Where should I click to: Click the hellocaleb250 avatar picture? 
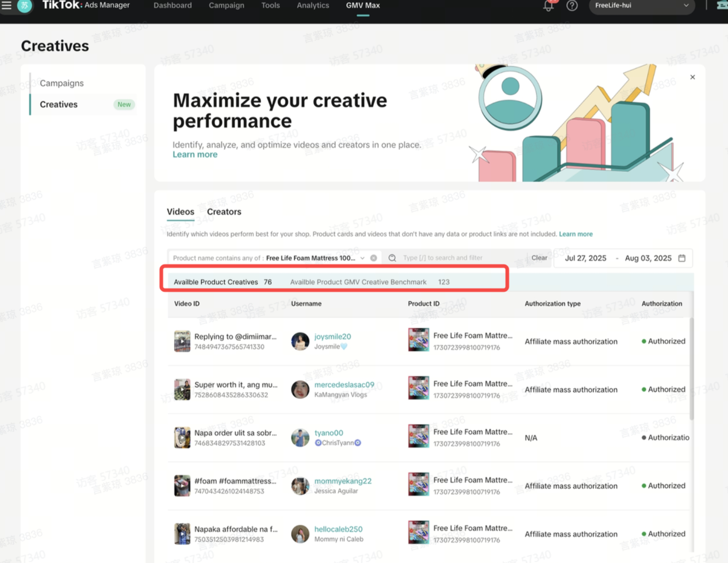300,534
